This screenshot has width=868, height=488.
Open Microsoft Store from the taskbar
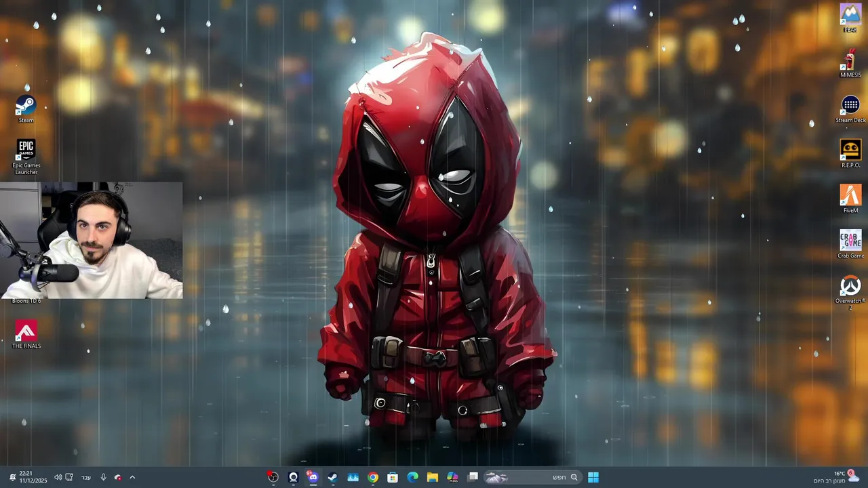(x=393, y=477)
